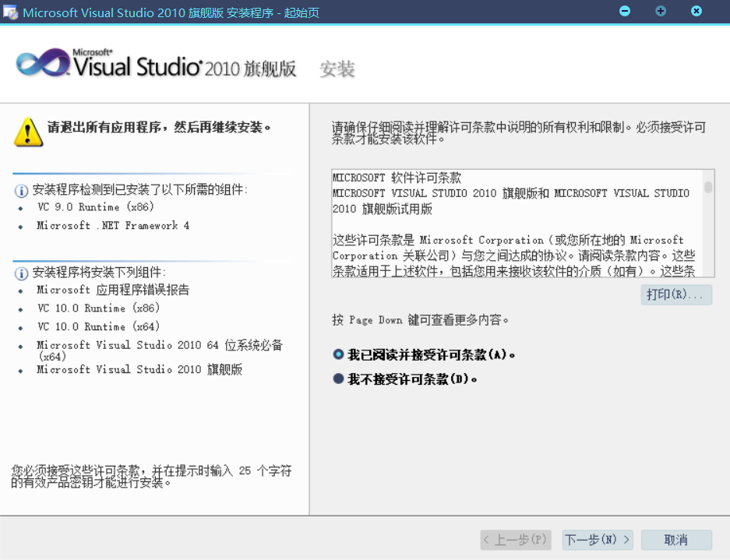This screenshot has height=560, width=730.
Task: Go back using the 上一步 button
Action: (x=515, y=540)
